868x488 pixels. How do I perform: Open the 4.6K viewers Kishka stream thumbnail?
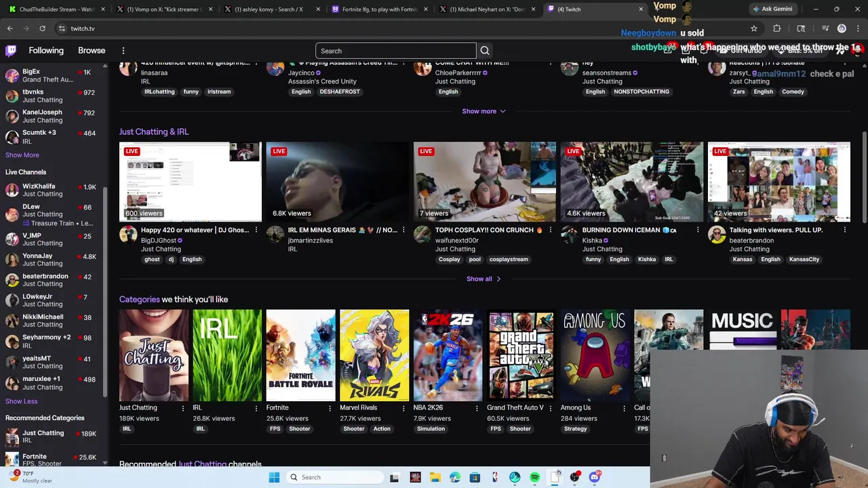[632, 182]
